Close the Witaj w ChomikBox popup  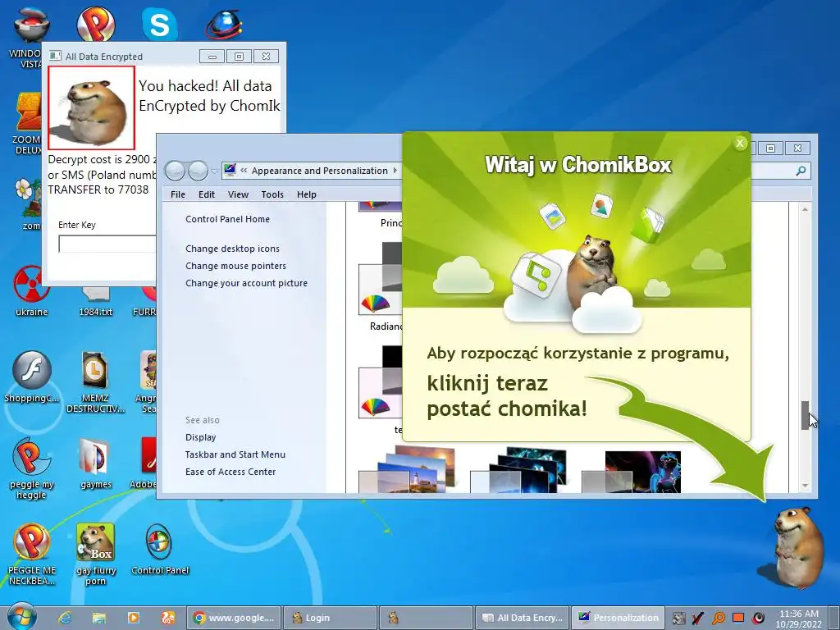[740, 143]
